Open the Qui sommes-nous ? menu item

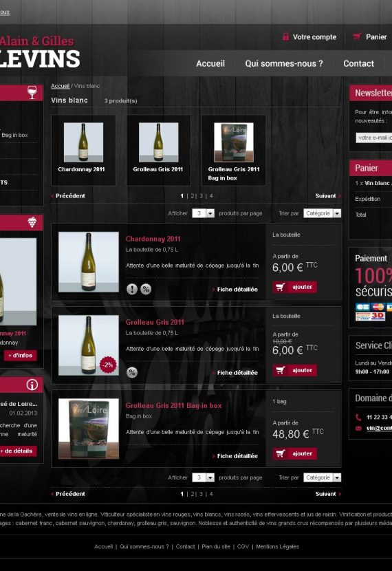(x=284, y=63)
